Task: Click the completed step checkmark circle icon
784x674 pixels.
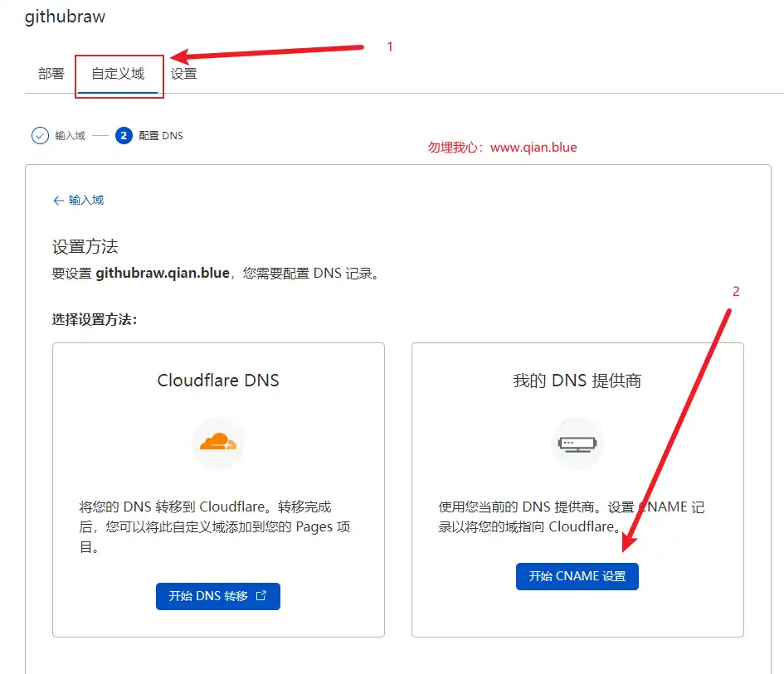Action: click(x=40, y=136)
